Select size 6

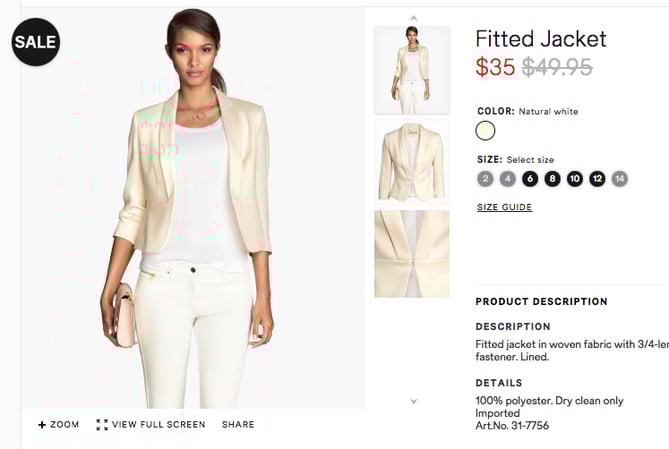(530, 179)
